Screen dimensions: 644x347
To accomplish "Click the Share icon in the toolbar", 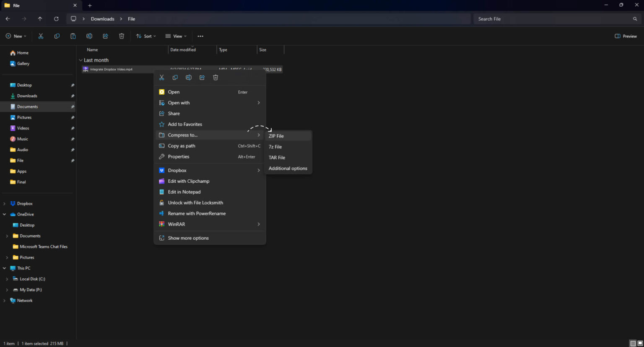I will tap(105, 36).
